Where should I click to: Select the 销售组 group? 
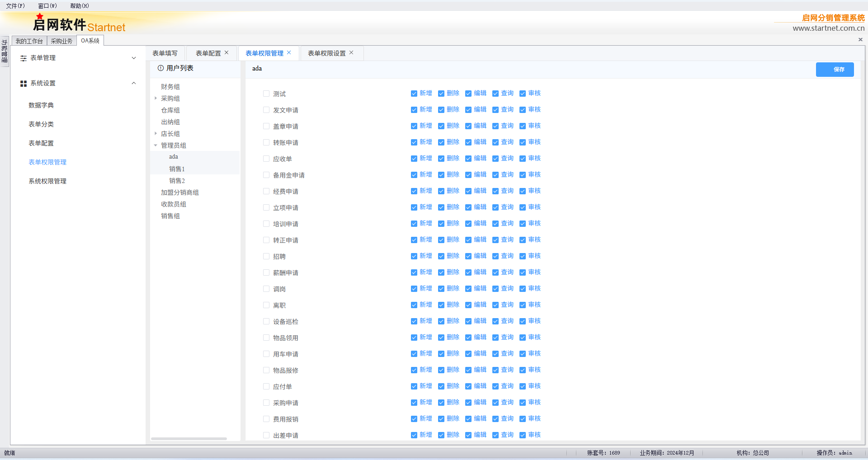(170, 216)
